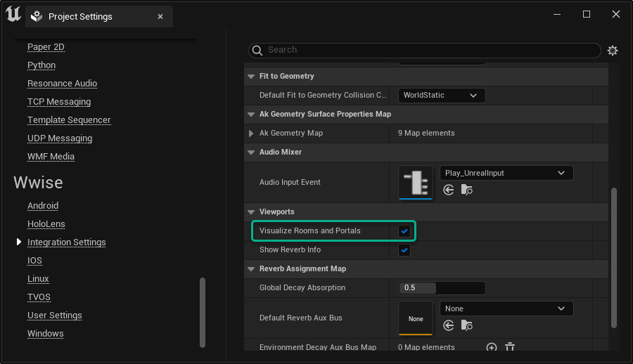Browse to Default Reverb Aux Bus asset
633x364 pixels.
click(x=467, y=325)
